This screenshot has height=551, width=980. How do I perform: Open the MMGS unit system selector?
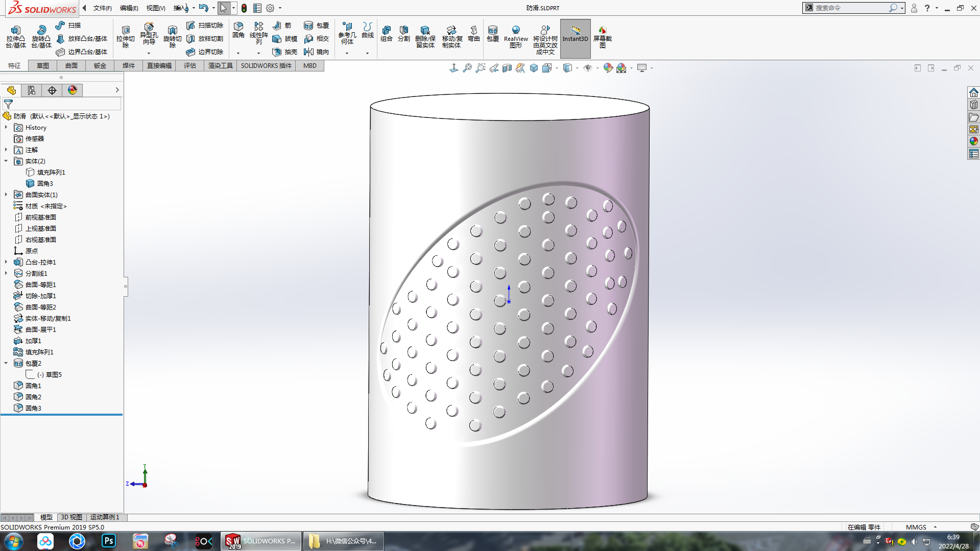click(x=921, y=527)
